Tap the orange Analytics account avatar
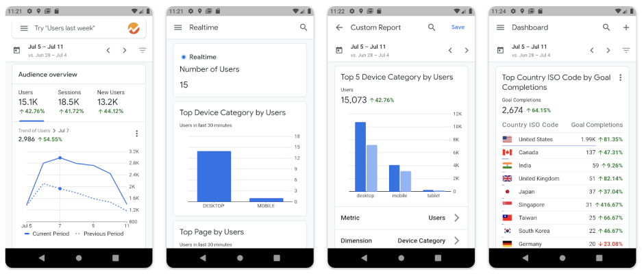 [134, 28]
